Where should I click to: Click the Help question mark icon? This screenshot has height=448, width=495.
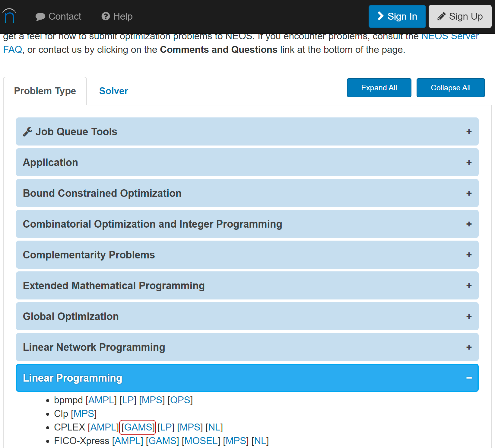point(106,16)
